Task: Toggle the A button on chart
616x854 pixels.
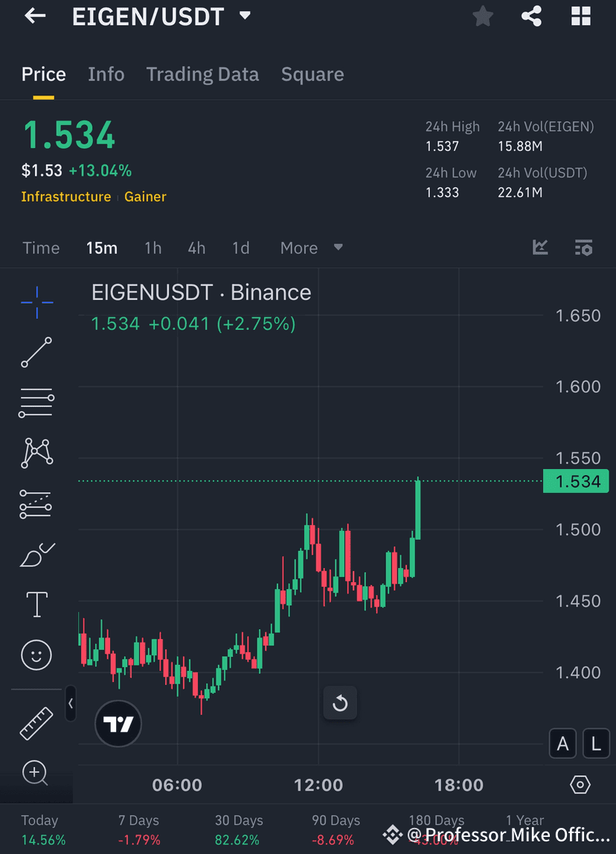Action: click(563, 743)
